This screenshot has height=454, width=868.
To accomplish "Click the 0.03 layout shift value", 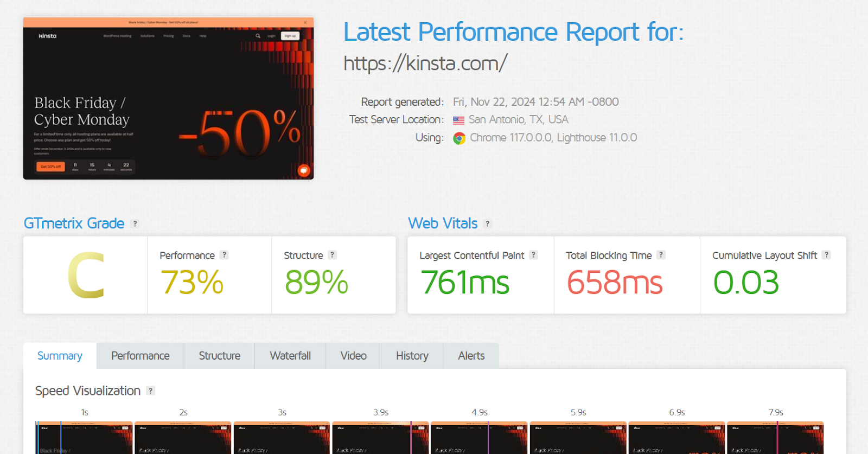I will tap(746, 283).
